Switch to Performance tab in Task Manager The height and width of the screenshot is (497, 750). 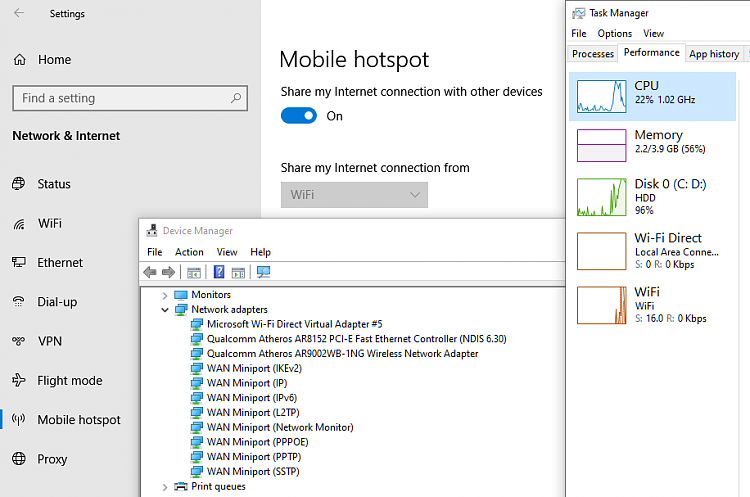pos(651,53)
